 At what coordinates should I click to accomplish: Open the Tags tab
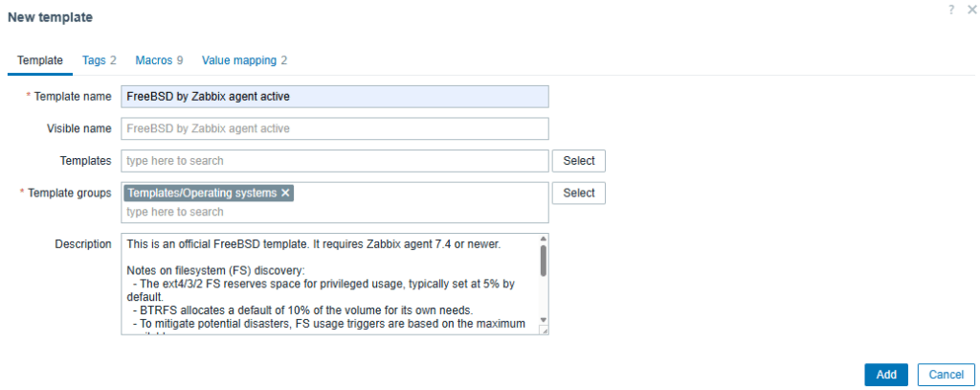point(99,60)
